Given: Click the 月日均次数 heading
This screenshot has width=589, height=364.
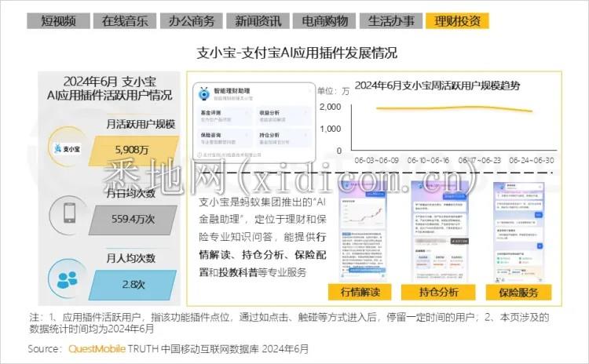Looking at the screenshot, I should click(130, 193).
